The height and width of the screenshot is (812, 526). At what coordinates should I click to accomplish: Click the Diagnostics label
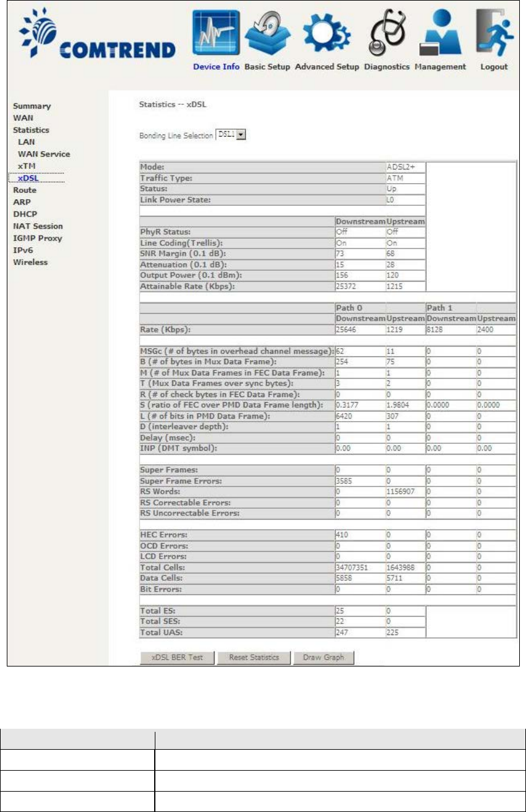tap(387, 67)
